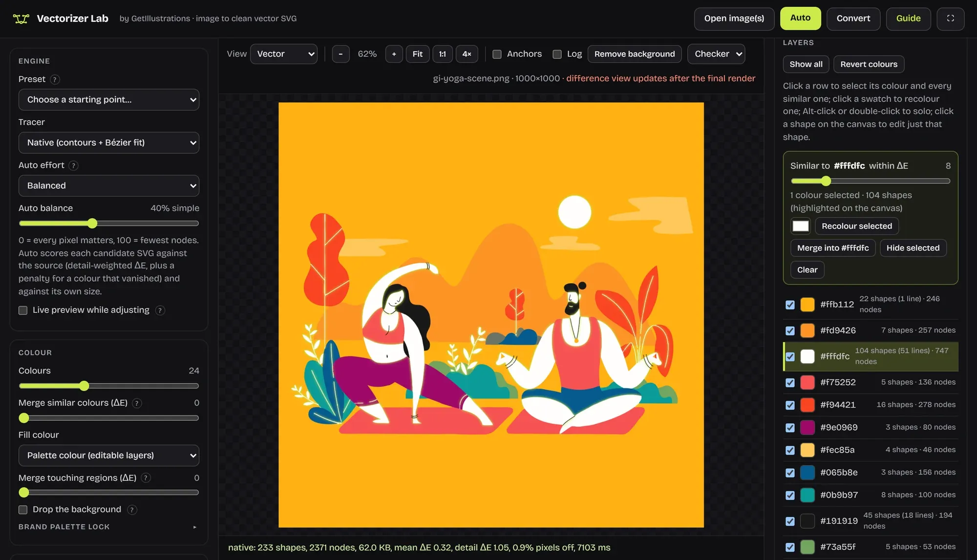Clear the colour selection
977x560 pixels.
click(807, 270)
